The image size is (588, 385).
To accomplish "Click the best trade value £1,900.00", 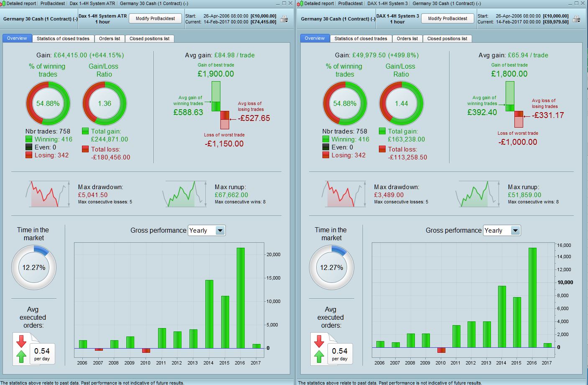I will point(216,74).
